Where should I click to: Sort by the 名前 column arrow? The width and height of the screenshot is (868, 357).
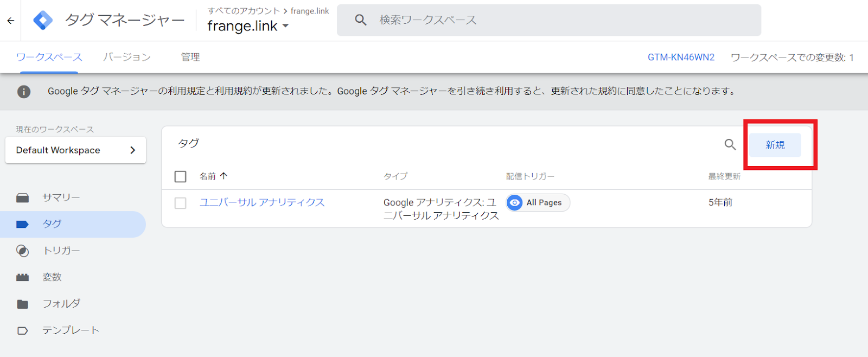pyautogui.click(x=224, y=176)
